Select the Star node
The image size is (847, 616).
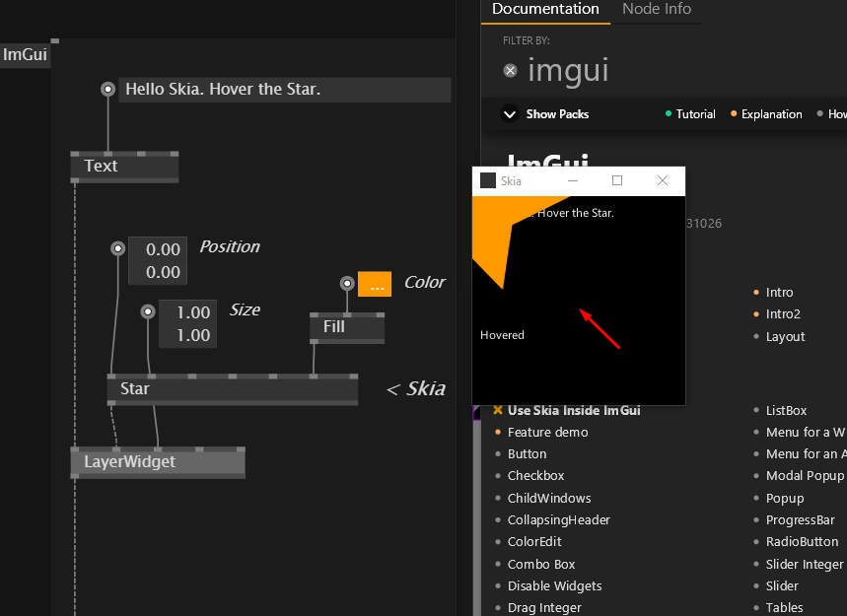(233, 388)
